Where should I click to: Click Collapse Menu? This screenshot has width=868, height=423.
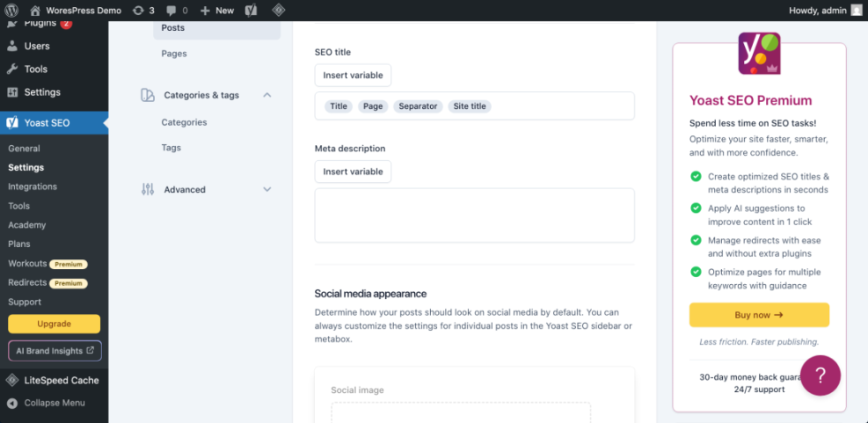coord(55,403)
